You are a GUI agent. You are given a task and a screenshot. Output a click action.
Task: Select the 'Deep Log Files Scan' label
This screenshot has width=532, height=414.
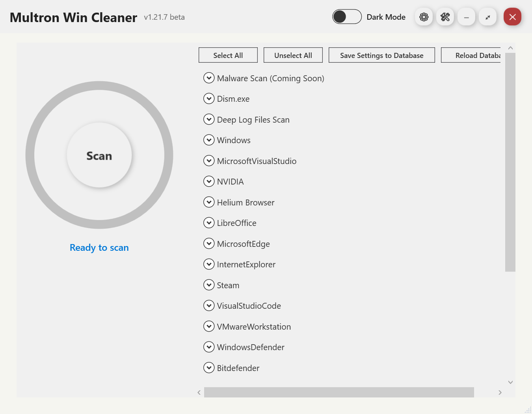253,120
